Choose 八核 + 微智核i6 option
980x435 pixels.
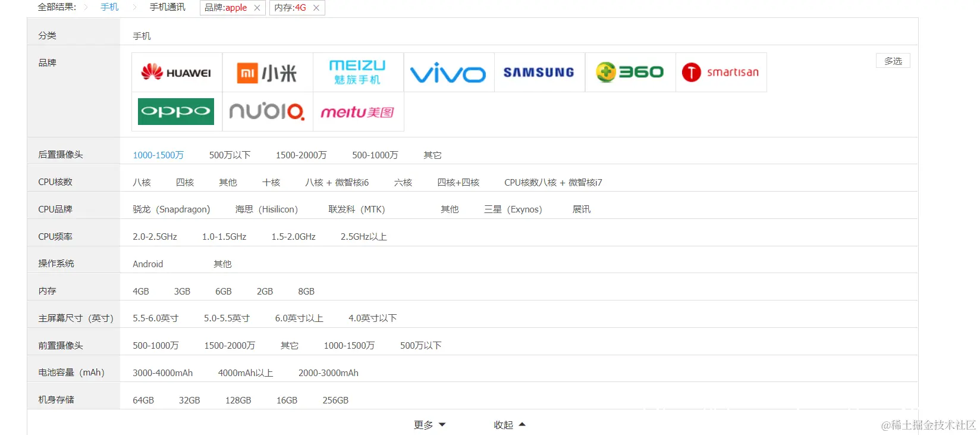[337, 183]
